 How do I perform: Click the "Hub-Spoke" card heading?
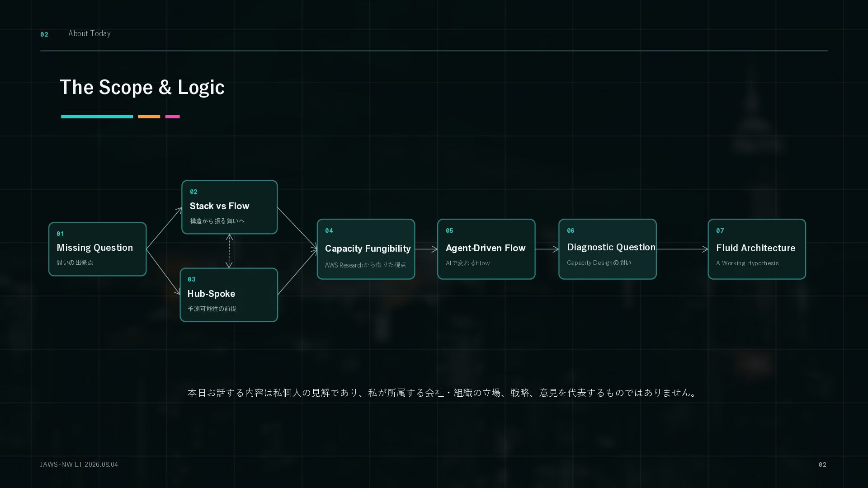coord(211,294)
